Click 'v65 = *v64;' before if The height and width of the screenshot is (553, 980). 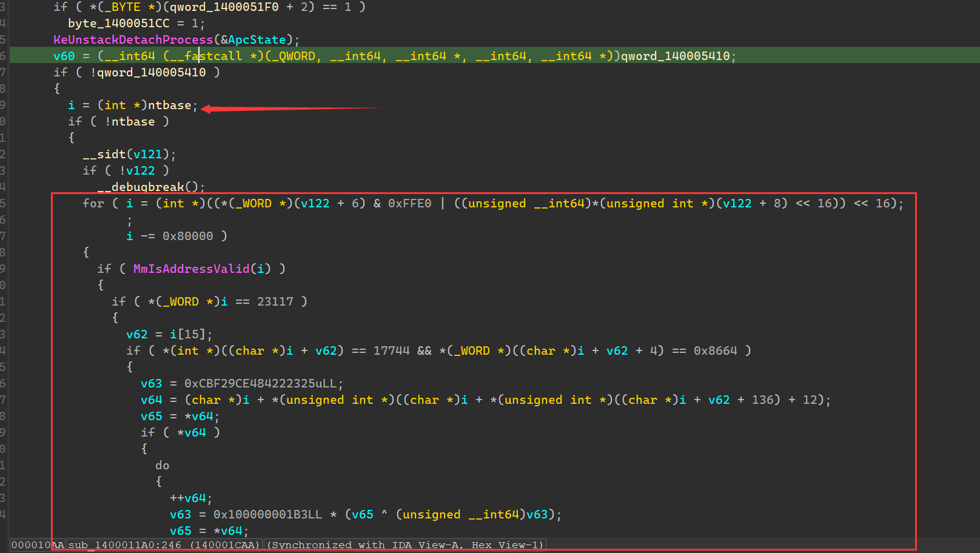[180, 416]
